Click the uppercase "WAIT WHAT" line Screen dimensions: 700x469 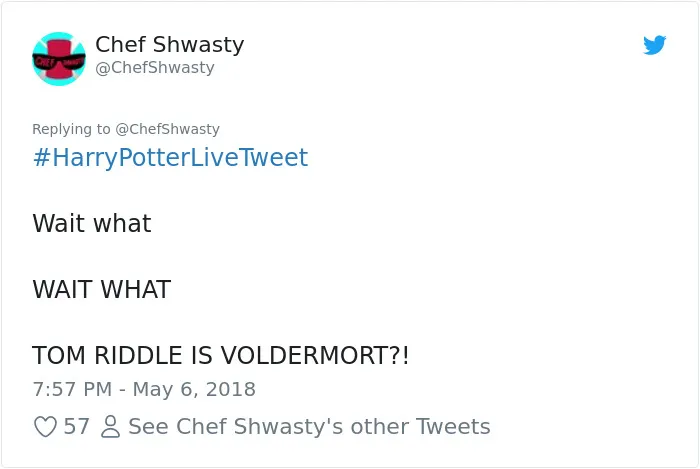tap(102, 289)
